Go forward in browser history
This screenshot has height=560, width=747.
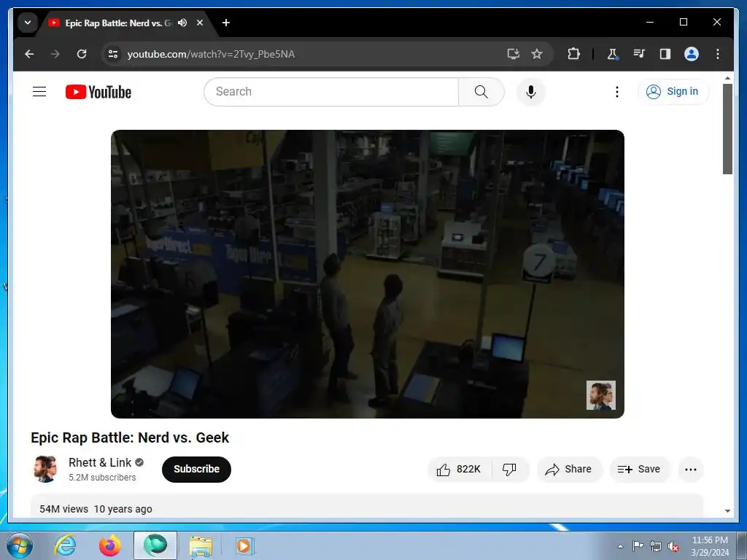[x=55, y=54]
